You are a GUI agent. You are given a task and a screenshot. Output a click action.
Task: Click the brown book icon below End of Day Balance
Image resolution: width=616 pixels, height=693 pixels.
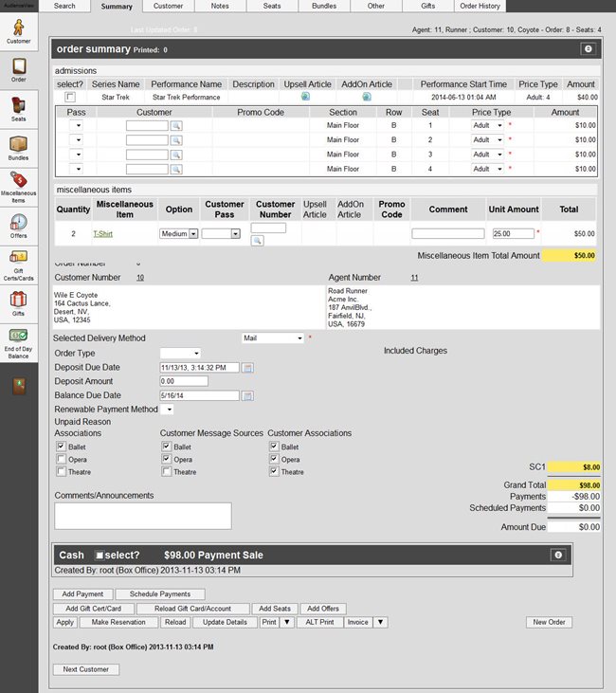click(x=19, y=386)
